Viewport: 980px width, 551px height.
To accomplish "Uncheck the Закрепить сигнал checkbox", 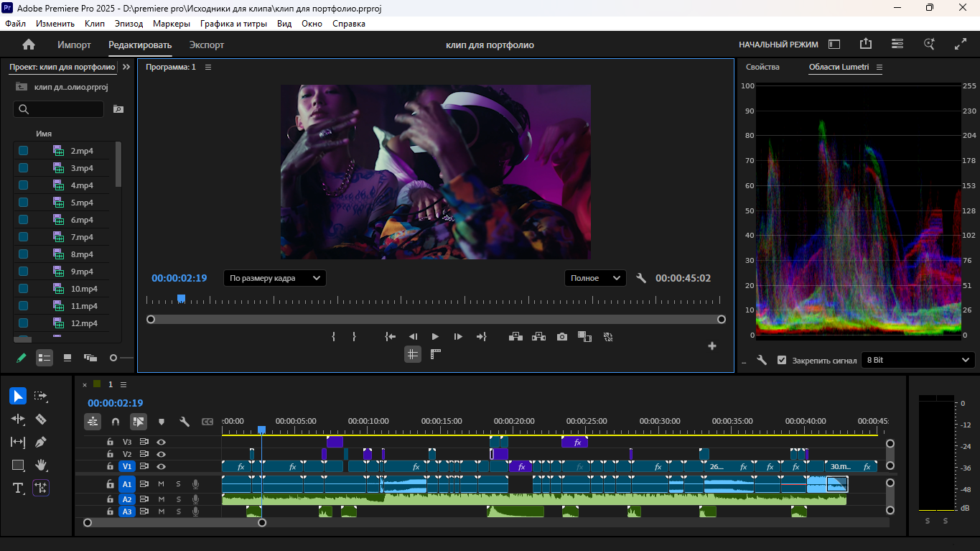I will pos(782,360).
